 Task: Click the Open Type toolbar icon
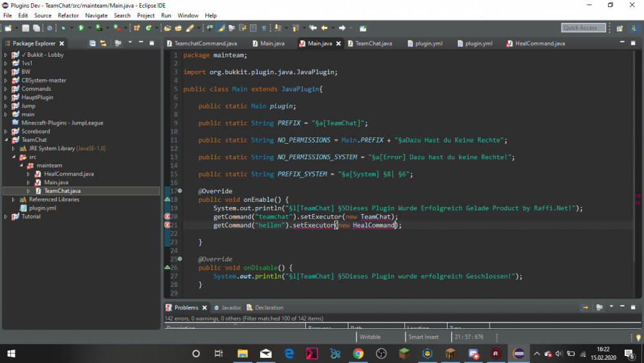coord(167,28)
